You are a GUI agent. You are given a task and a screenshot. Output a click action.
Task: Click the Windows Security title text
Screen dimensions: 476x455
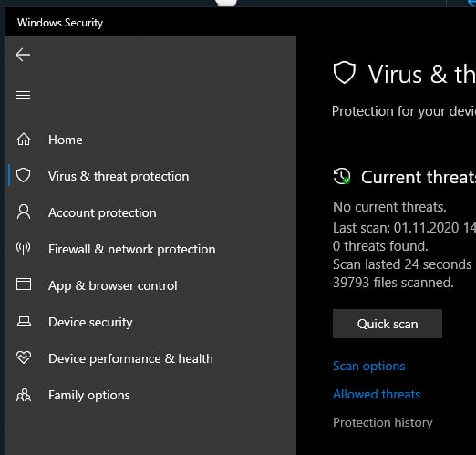click(x=60, y=23)
